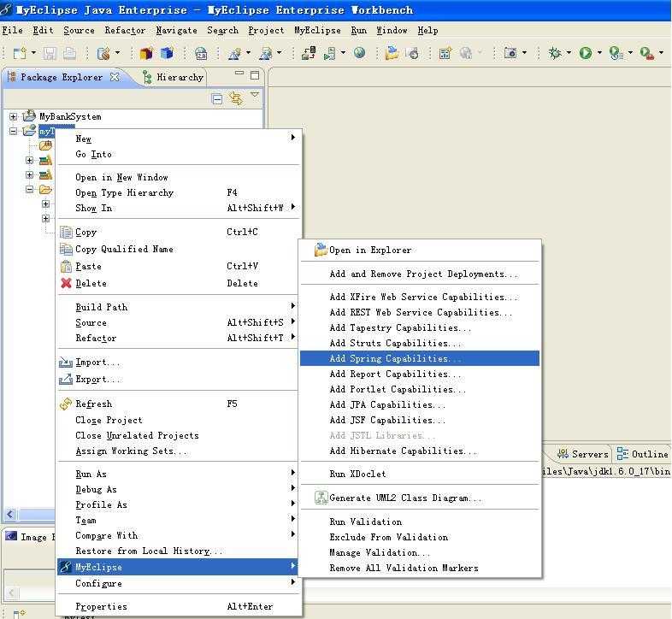Choose Copy in the context menu
The height and width of the screenshot is (619, 672).
coord(179,233)
